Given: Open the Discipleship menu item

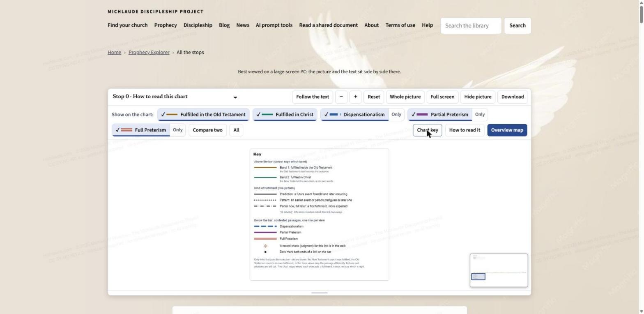Looking at the screenshot, I should 198,25.
